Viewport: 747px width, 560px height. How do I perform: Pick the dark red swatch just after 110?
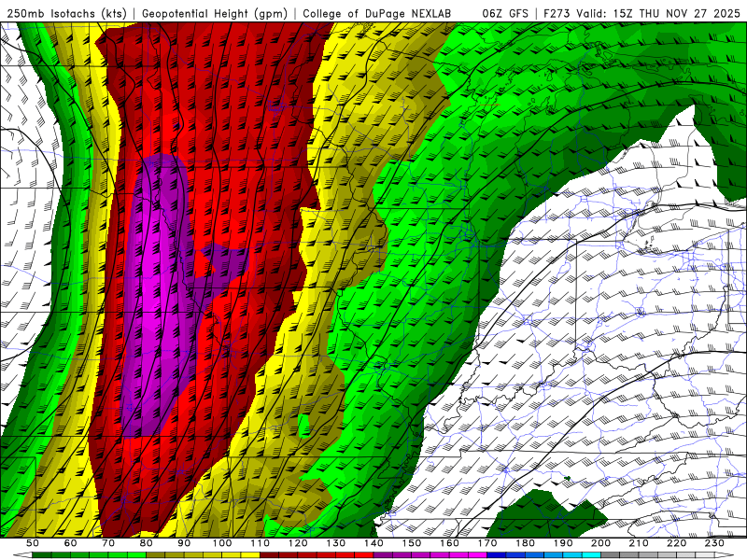(x=269, y=555)
